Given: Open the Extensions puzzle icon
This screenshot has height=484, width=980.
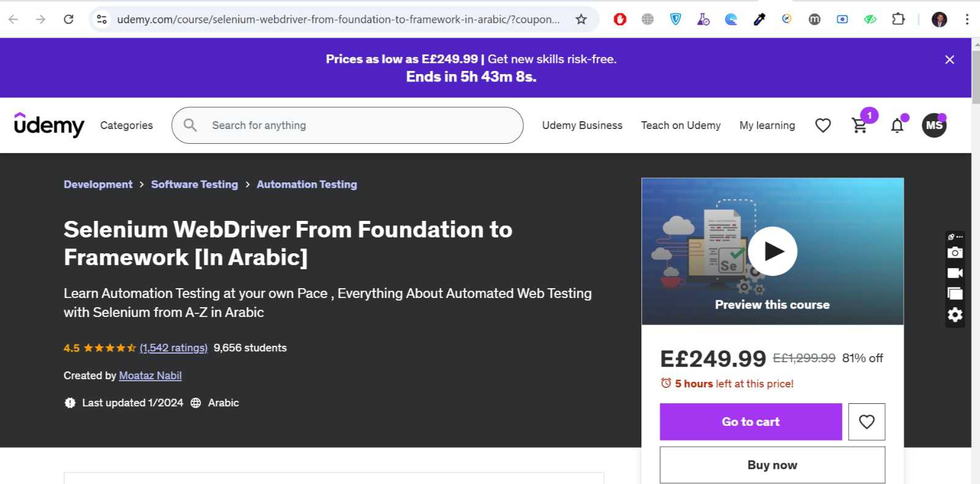Looking at the screenshot, I should 898,20.
